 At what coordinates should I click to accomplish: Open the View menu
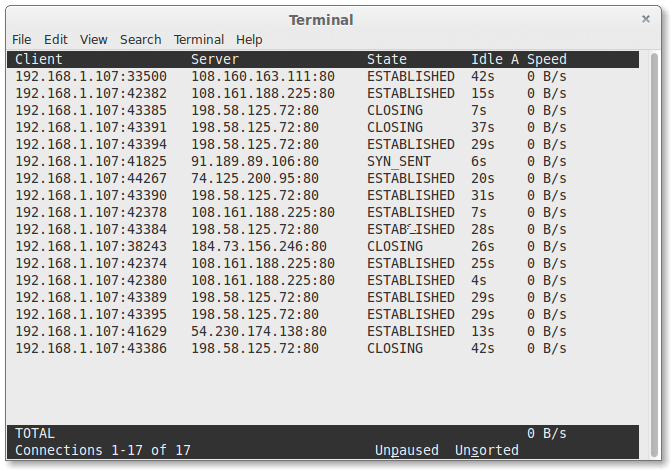point(94,40)
